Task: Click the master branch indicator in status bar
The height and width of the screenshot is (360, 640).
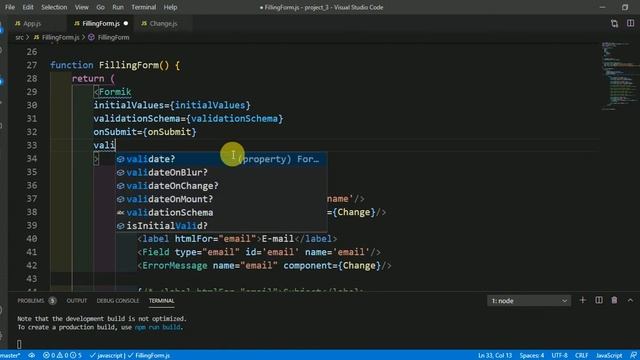Action: pyautogui.click(x=10, y=356)
